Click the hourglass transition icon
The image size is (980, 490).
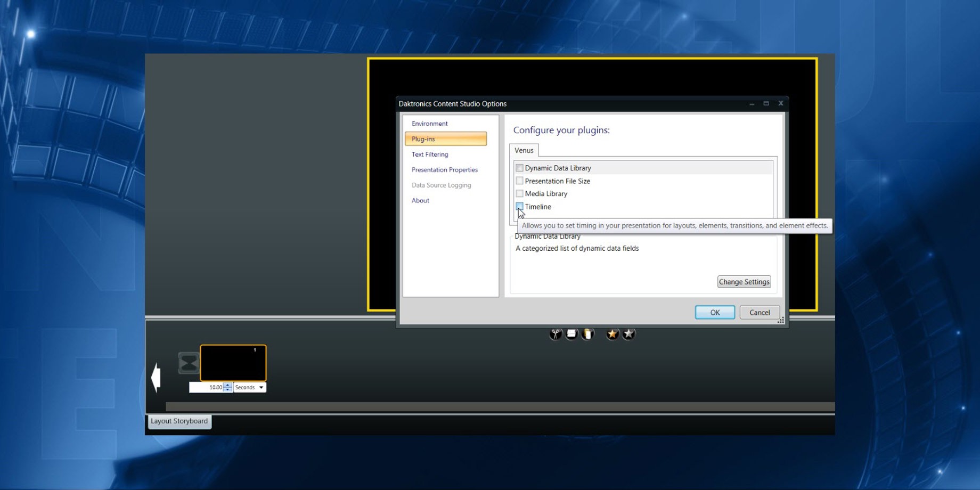point(189,363)
